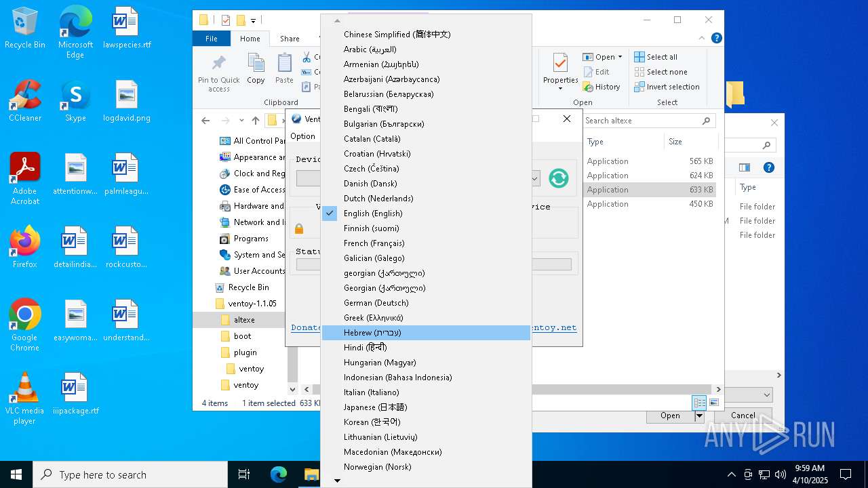This screenshot has height=488, width=868.
Task: Click the menu scroll-down arrow
Action: coord(337,481)
